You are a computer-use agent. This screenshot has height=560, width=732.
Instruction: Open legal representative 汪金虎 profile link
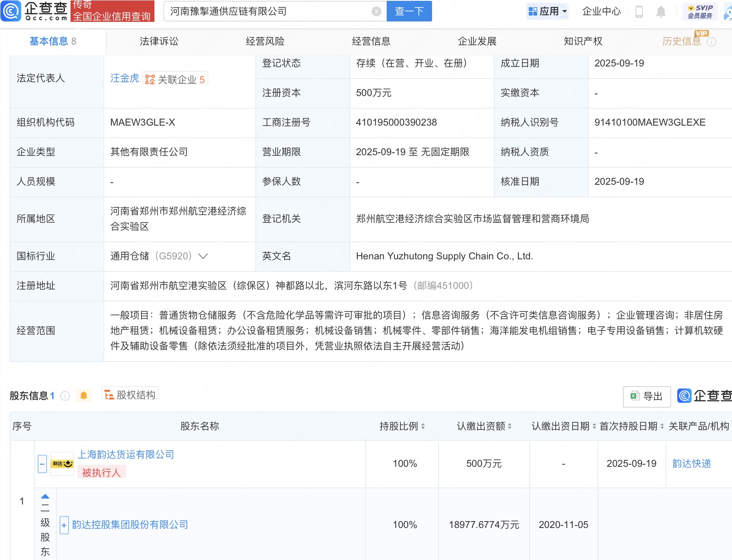coord(124,78)
